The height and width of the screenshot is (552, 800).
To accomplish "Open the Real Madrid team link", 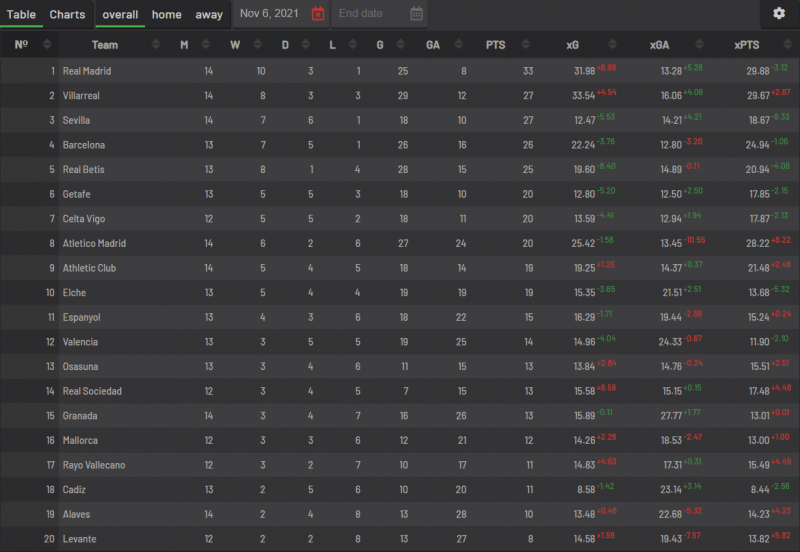I will click(x=87, y=71).
